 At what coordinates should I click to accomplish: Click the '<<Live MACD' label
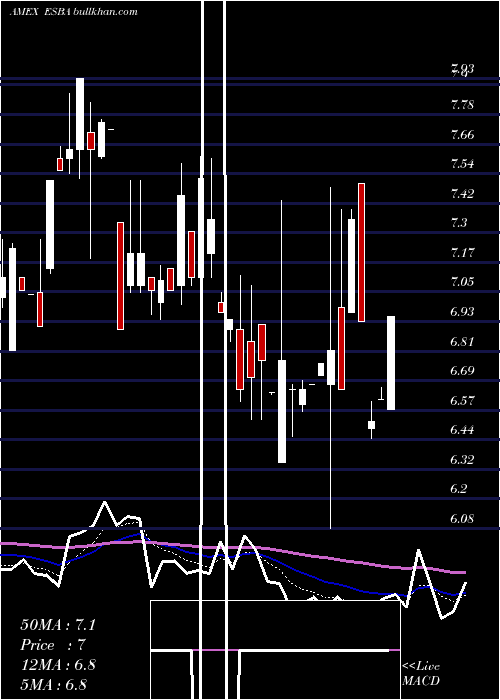click(421, 673)
